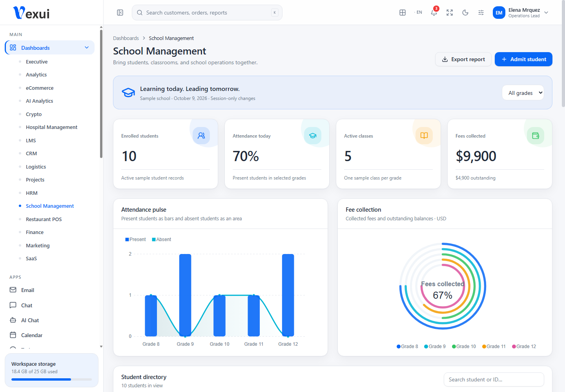
Task: Enter fullscreen mode icon
Action: tap(450, 13)
